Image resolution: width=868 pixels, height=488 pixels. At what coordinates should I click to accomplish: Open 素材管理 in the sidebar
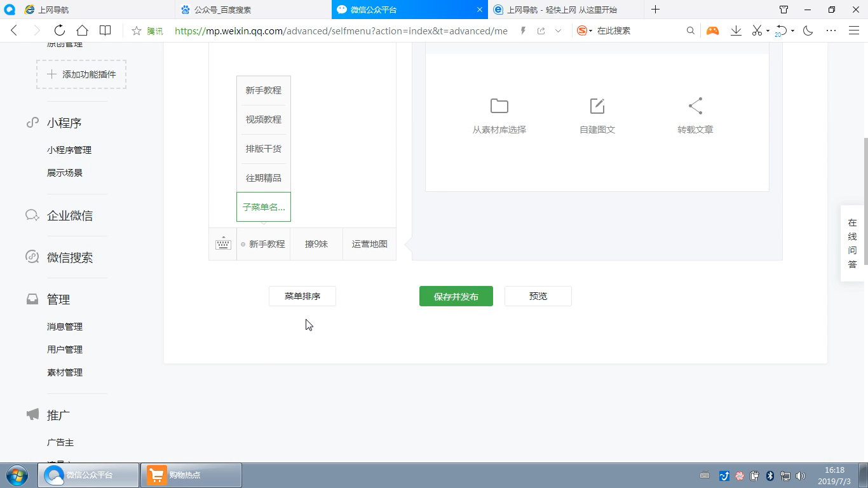pyautogui.click(x=65, y=372)
